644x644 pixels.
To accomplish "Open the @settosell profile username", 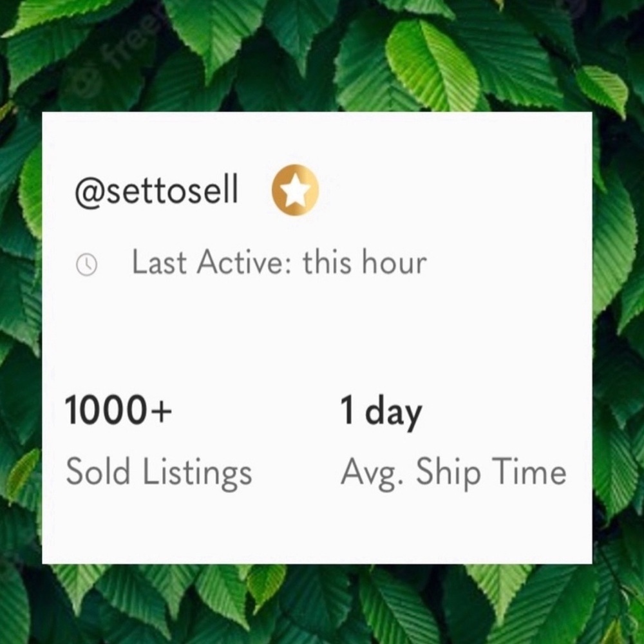I will coord(156,190).
